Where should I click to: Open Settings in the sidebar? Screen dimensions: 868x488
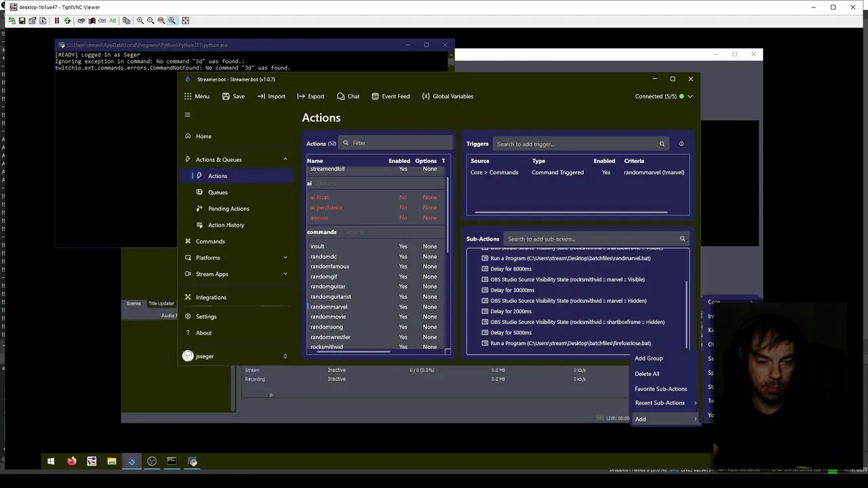click(237, 317)
